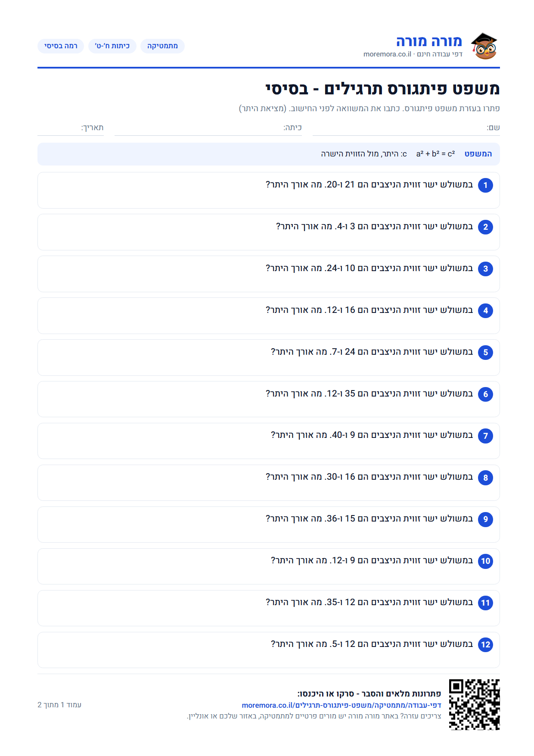Click the רמה בסיסית level tag
The height and width of the screenshot is (756, 534).
coord(61,46)
